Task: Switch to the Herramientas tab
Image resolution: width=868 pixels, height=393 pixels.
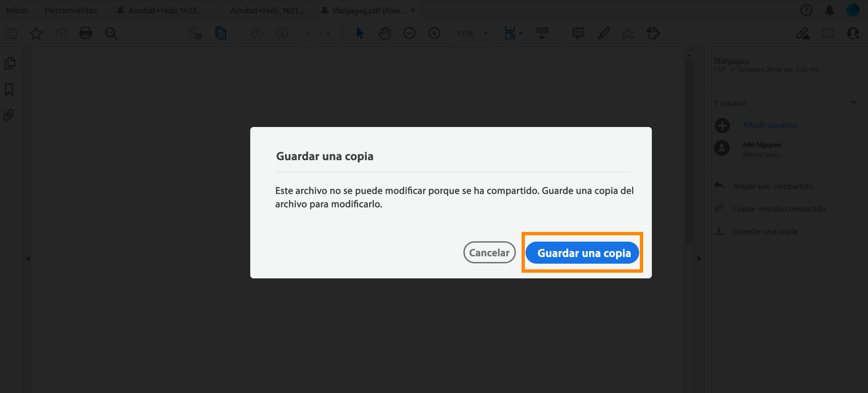Action: (x=70, y=10)
